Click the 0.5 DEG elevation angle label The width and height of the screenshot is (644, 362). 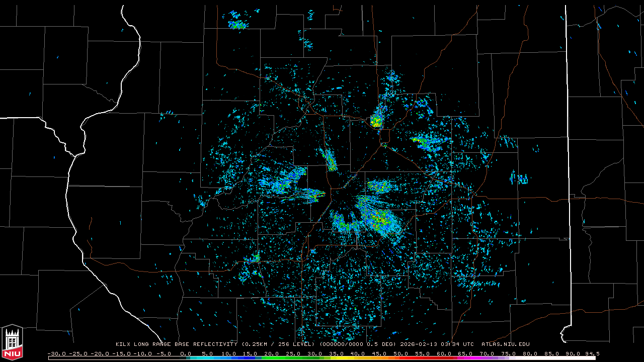383,344
